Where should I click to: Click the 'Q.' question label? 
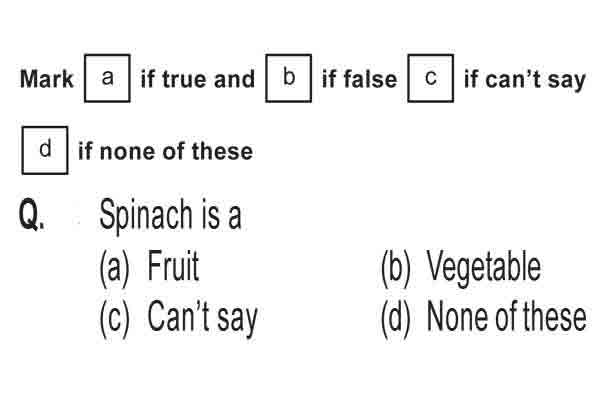[x=31, y=215]
